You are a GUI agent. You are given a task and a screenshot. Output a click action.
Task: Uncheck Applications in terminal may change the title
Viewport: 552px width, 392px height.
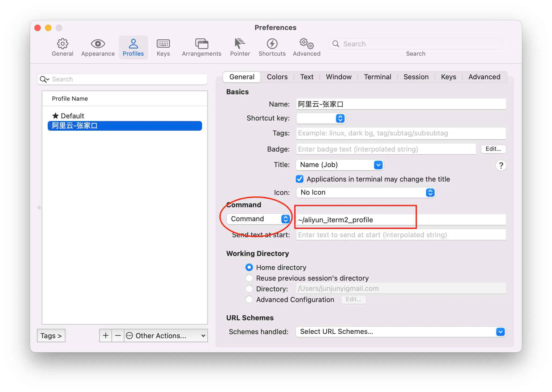point(299,179)
